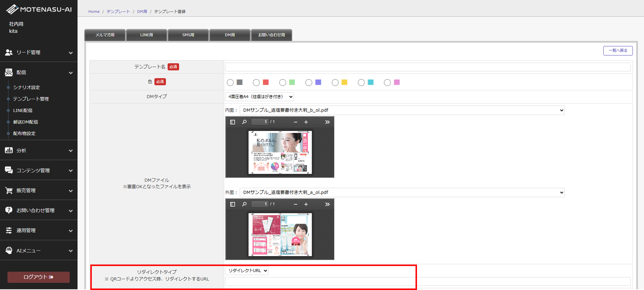Click search icon in the 内面 PDF viewer
The height and width of the screenshot is (290, 644).
244,122
